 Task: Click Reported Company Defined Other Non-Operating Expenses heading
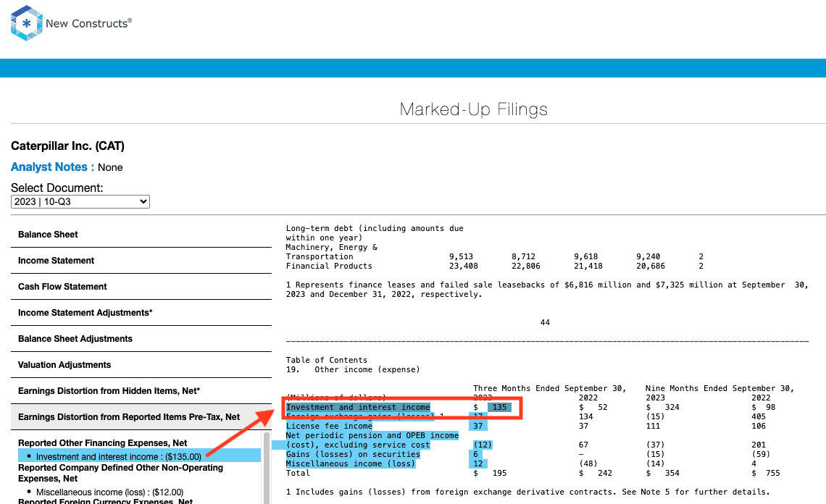[x=120, y=473]
